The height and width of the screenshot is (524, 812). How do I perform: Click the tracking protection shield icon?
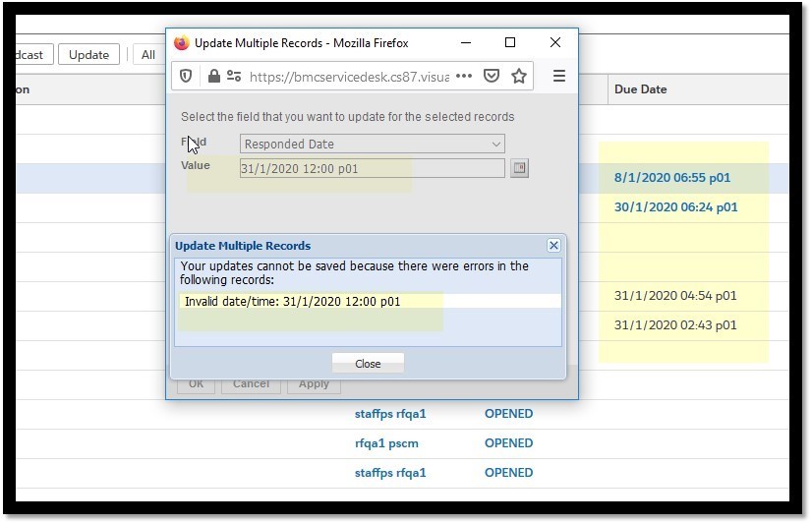(188, 76)
